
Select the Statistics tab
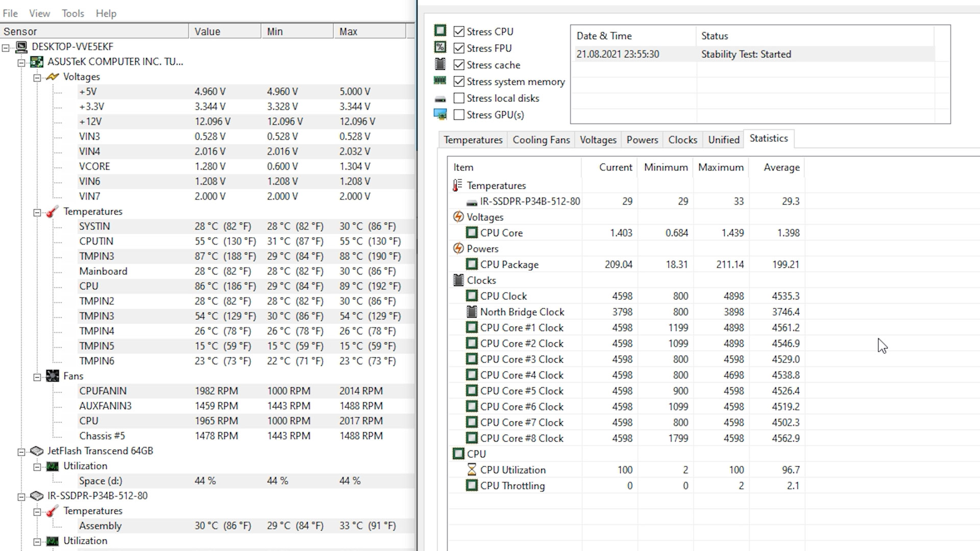[x=769, y=139]
